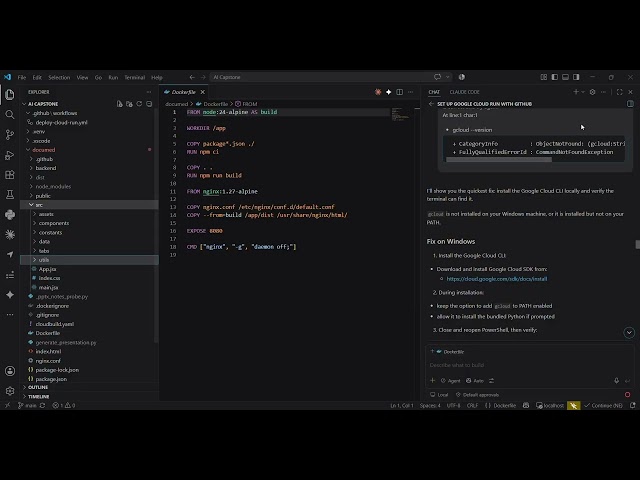
Task: Open the Auto model picker
Action: pyautogui.click(x=475, y=380)
